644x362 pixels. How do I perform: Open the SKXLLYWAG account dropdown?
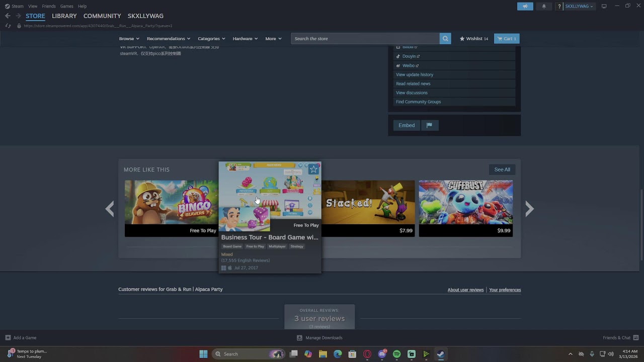[579, 6]
